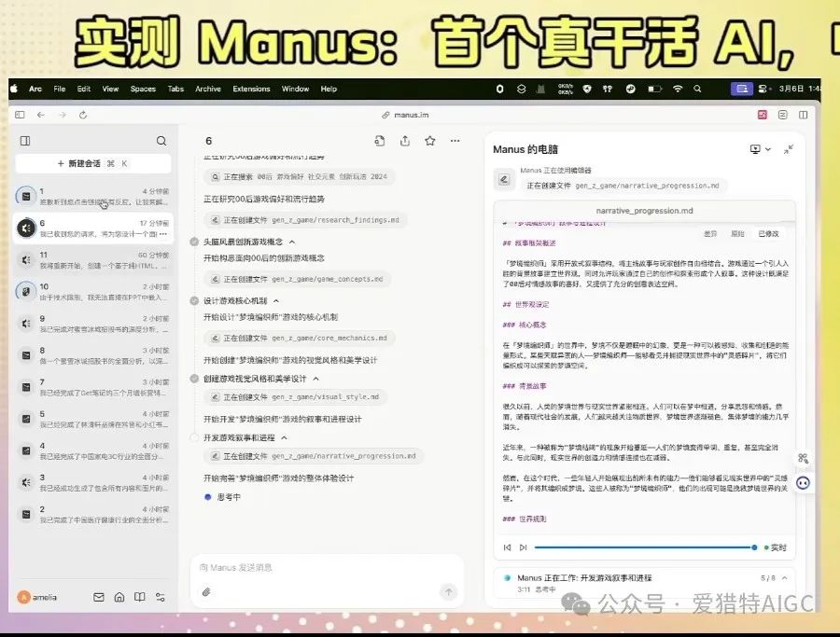Open conversation 4 in the sidebar
Image resolution: width=840 pixels, height=637 pixels.
tap(93, 450)
